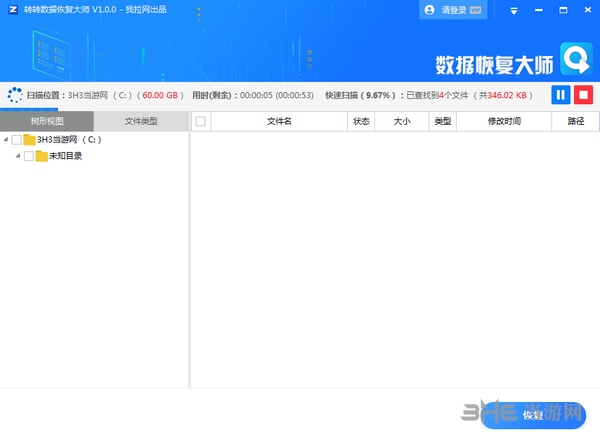Select 3H3当游网 (C:) tree entry
Viewport: 600px width, 443px height.
coord(69,140)
